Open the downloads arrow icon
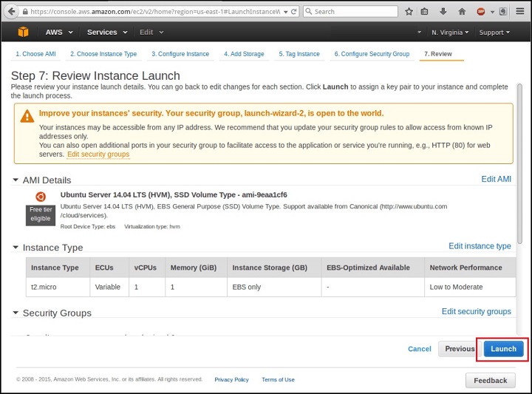The image size is (532, 394). point(443,12)
